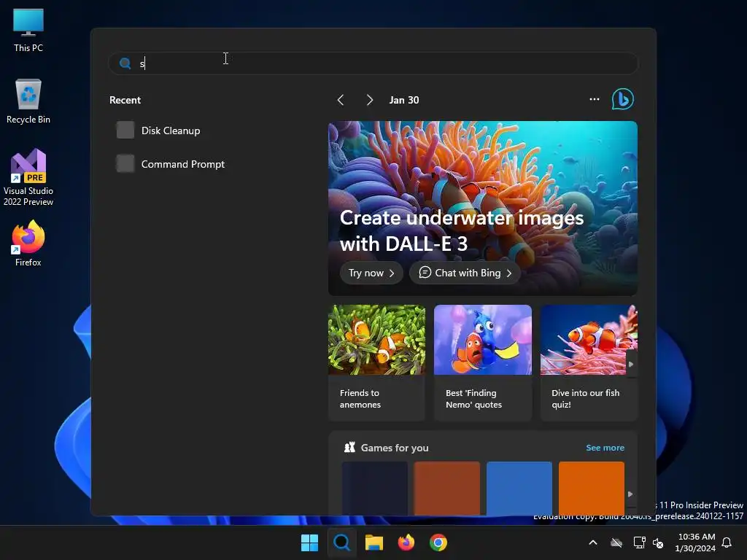This screenshot has width=747, height=560.
Task: Click the Jan 30 date label
Action: (x=404, y=100)
